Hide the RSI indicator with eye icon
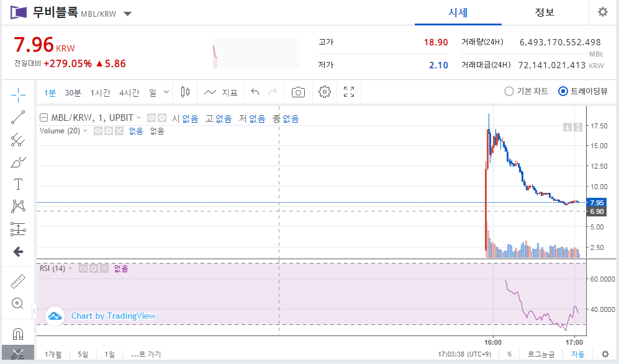The width and height of the screenshot is (619, 364). 83,269
